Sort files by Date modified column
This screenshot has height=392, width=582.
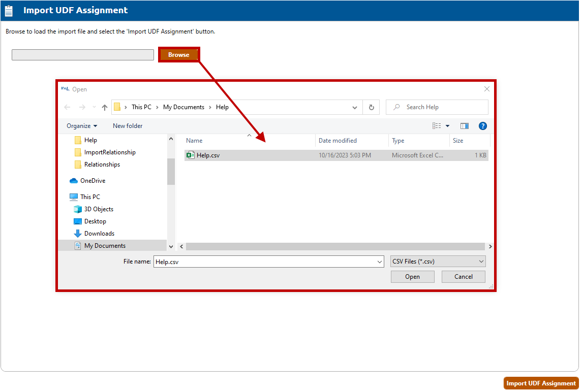(338, 141)
